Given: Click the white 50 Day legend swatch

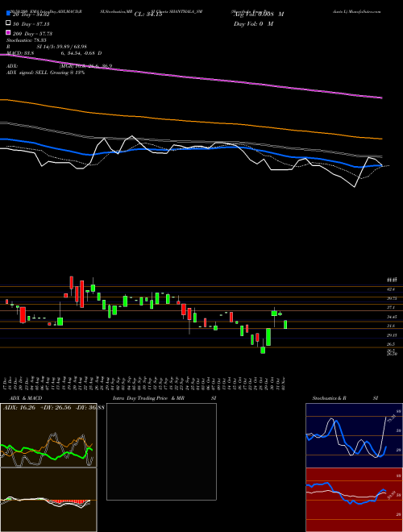Looking at the screenshot, I should click(8, 23).
